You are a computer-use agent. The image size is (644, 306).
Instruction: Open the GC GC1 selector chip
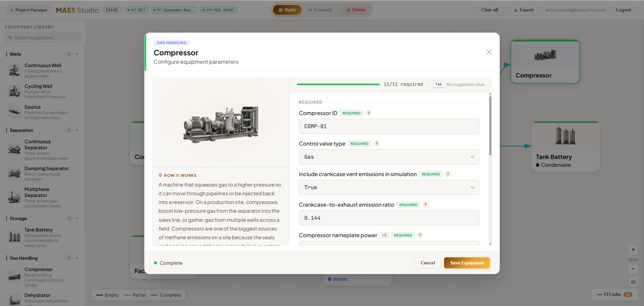[137, 10]
